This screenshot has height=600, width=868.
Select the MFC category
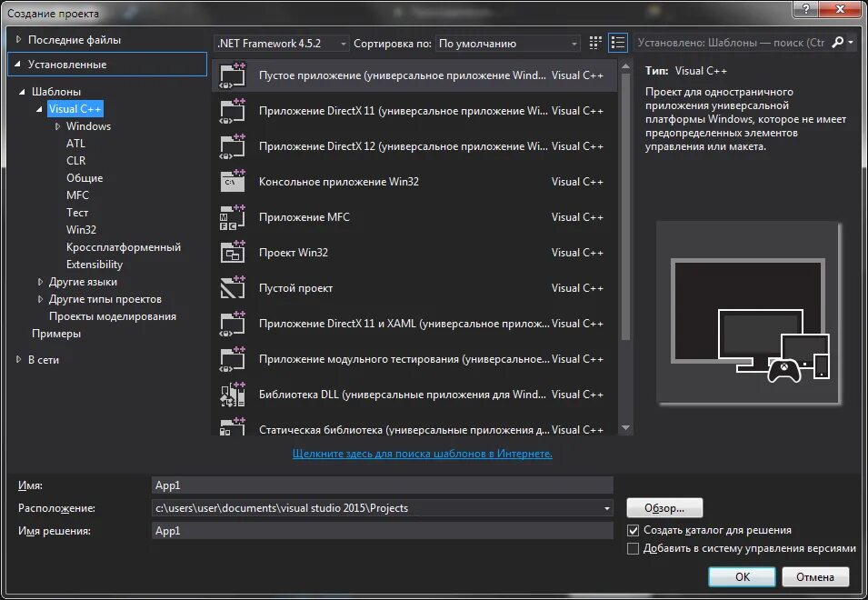[x=77, y=195]
